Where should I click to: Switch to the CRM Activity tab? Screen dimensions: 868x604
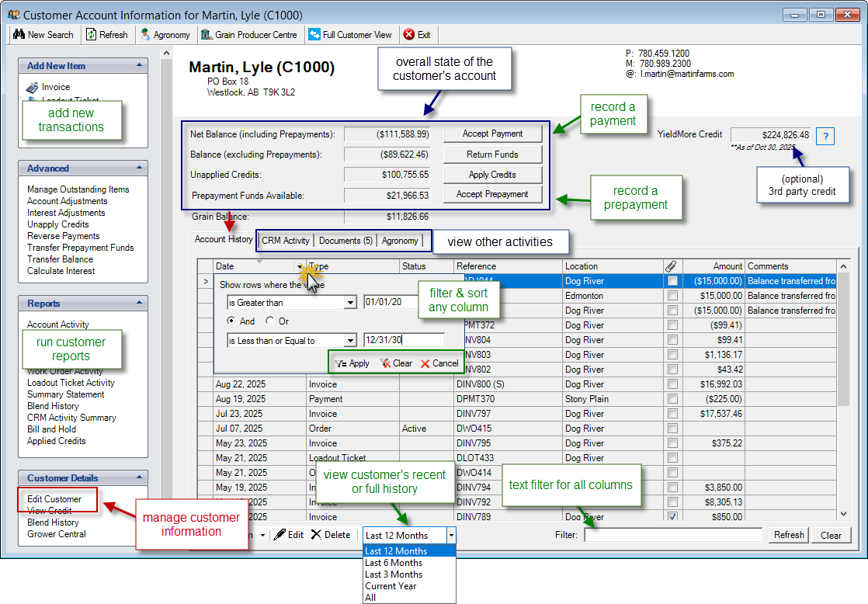pos(286,241)
